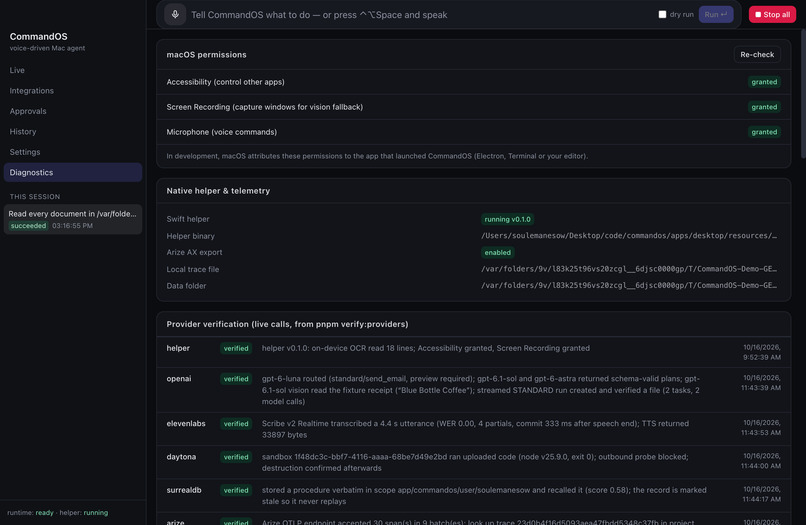Click the openai provider verified badge
Viewport: 806px width, 525px height.
[236, 378]
